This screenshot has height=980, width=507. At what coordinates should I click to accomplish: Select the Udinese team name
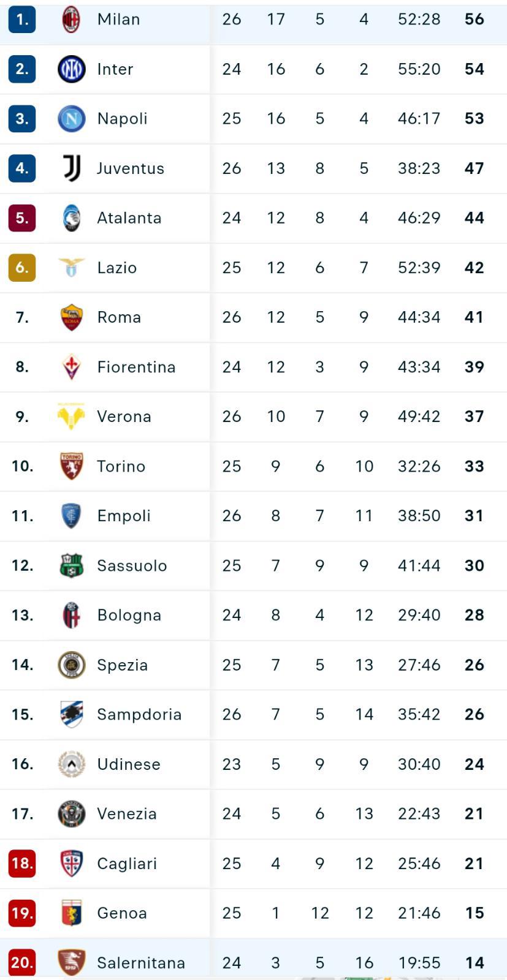128,764
